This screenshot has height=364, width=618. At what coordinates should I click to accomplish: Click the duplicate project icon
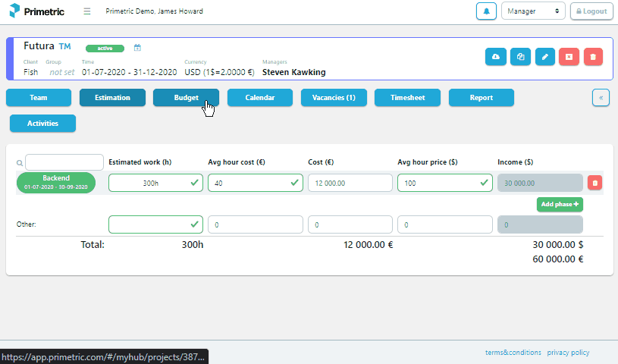click(x=520, y=57)
